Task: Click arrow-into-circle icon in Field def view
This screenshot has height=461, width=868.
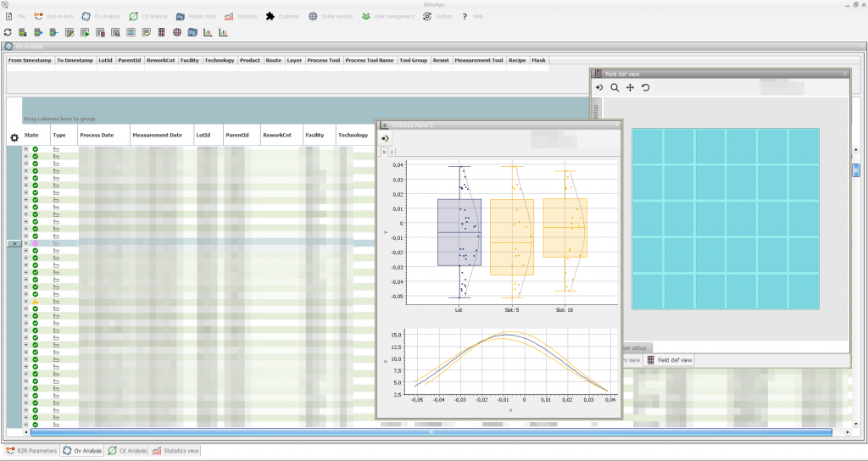Action: (599, 87)
